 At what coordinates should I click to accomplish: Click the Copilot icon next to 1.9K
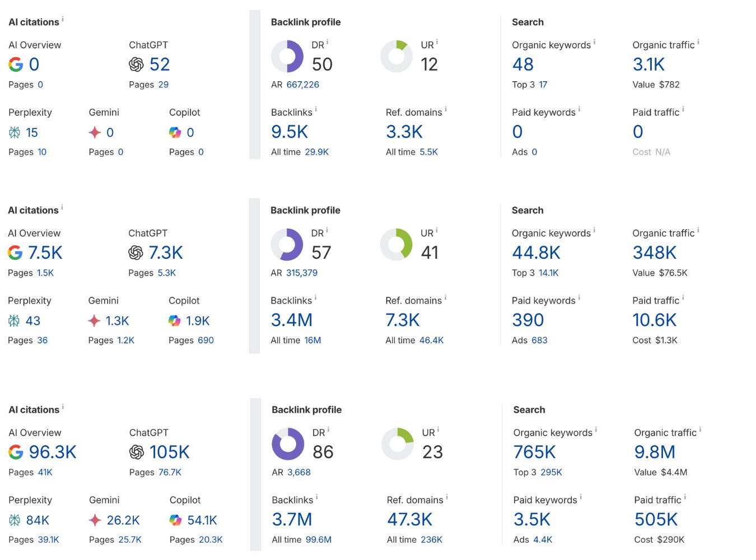[x=175, y=321]
